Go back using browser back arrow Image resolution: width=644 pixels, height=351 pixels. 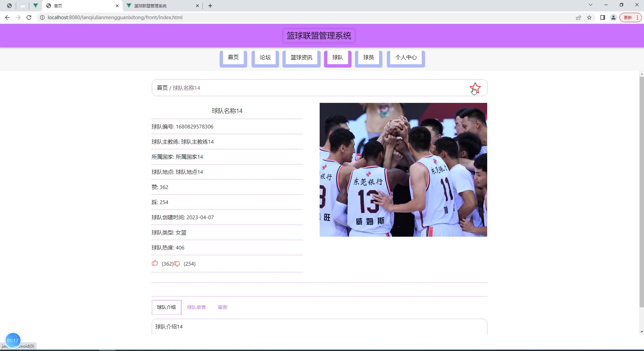click(x=7, y=17)
